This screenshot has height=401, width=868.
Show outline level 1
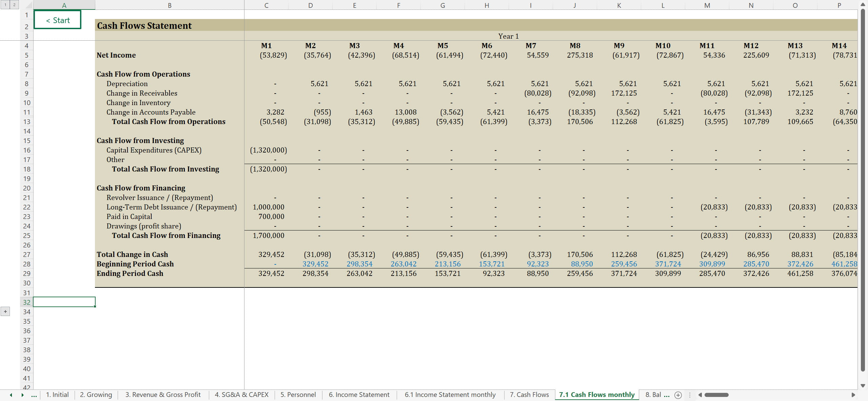5,5
